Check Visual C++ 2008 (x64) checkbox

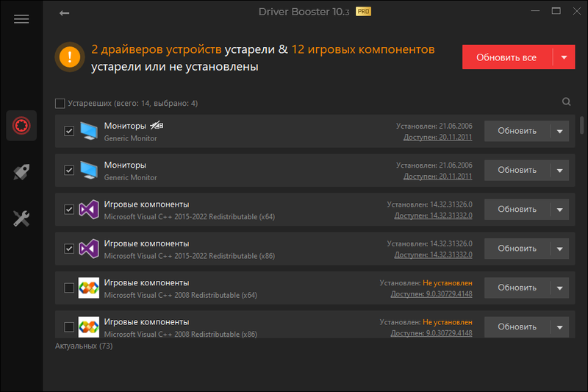[x=69, y=288]
